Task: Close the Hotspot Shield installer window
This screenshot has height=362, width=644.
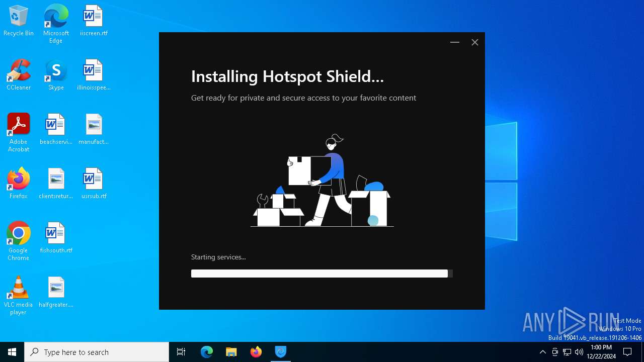Action: (x=474, y=42)
